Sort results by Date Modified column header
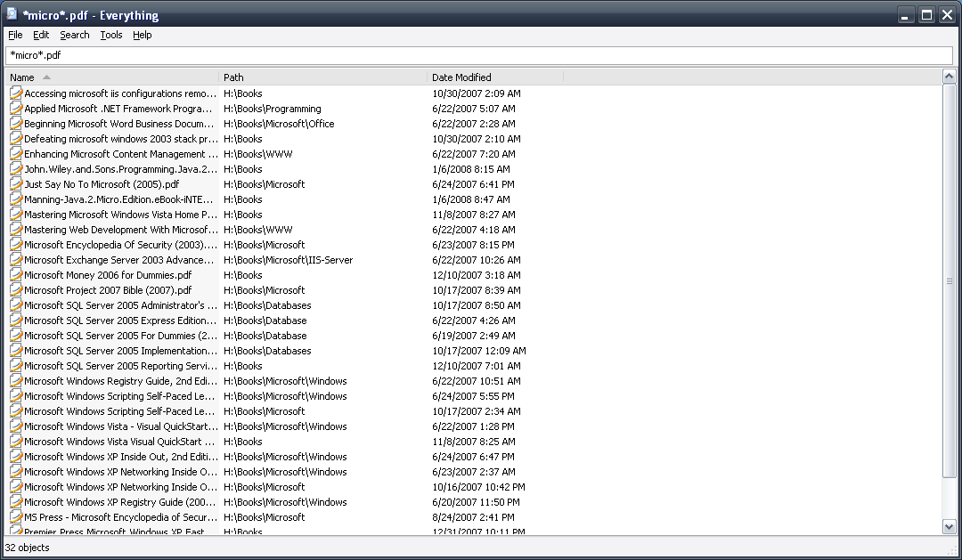The height and width of the screenshot is (560, 962). point(495,77)
